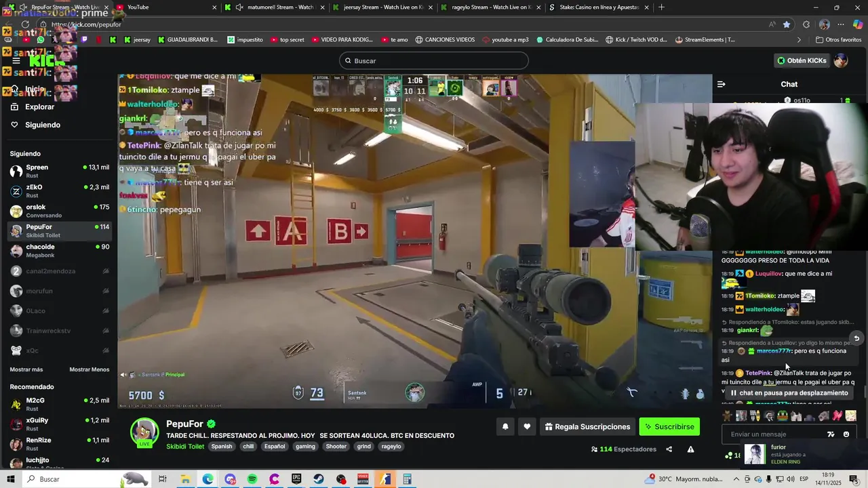Click the Mostrar más link in sidebar

tap(26, 369)
